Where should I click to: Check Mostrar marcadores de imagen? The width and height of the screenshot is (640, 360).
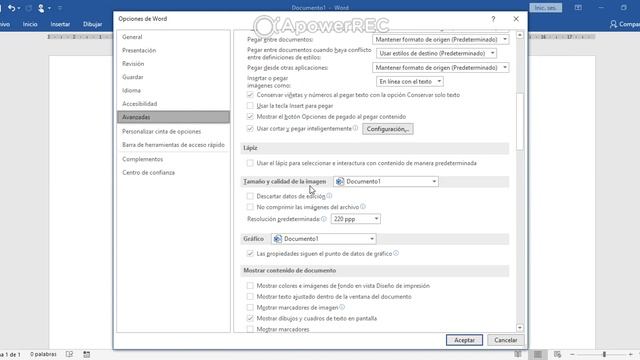250,307
